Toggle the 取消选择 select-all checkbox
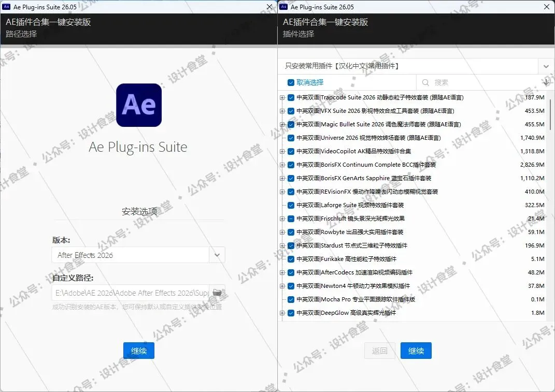 (x=291, y=82)
